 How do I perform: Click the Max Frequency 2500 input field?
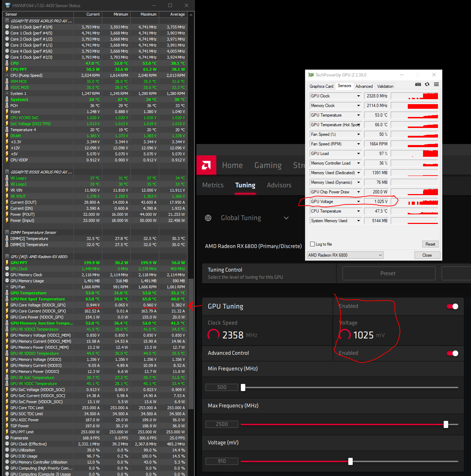click(222, 424)
